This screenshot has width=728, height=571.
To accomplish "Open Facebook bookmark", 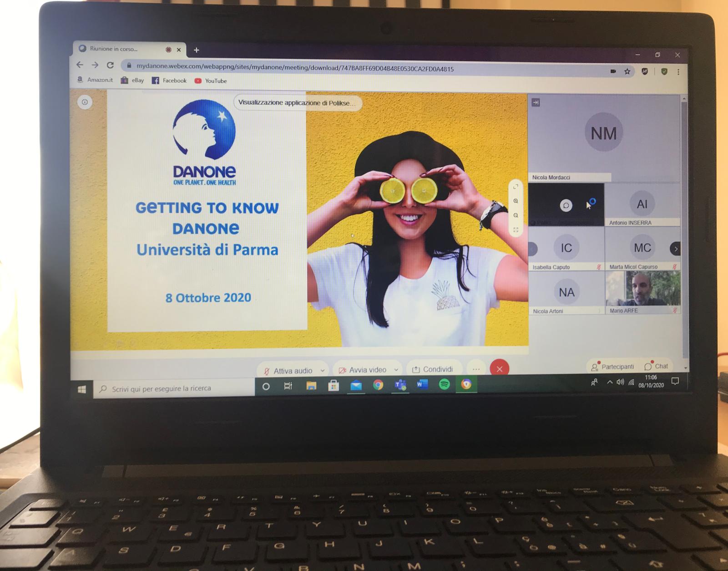I will pos(169,81).
